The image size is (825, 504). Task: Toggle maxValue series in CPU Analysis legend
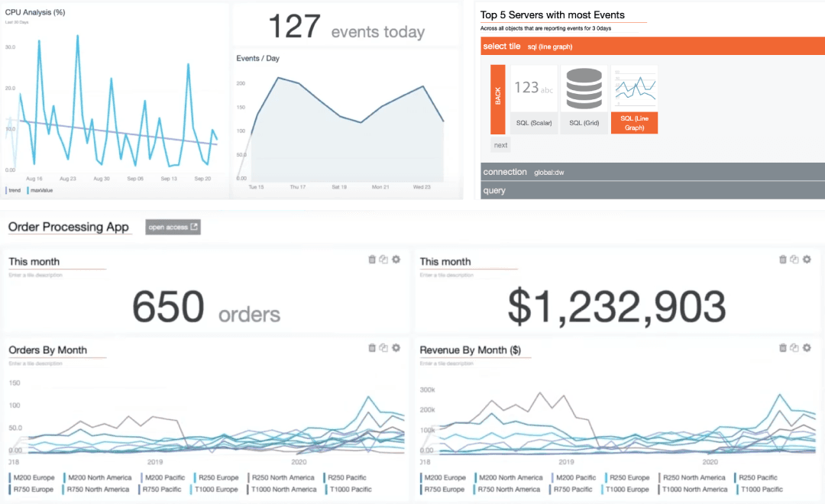coord(42,190)
